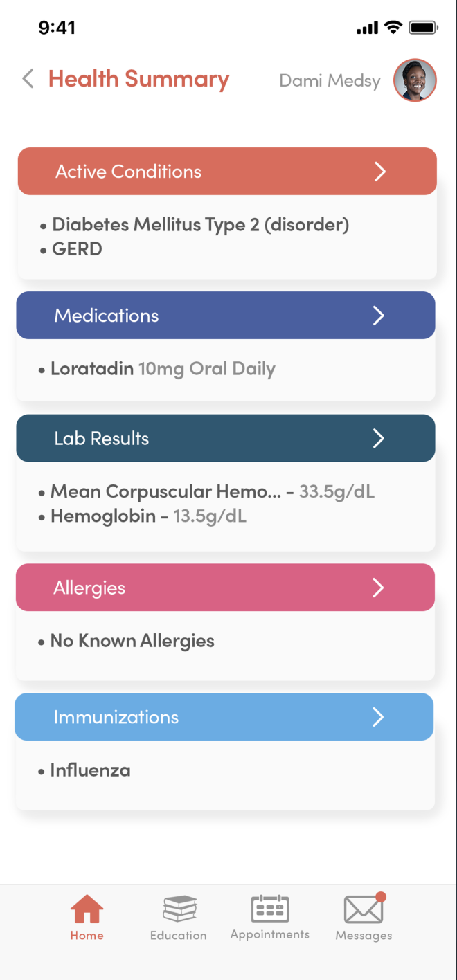Screen dimensions: 457x980
Task: Check the battery icon in status bar
Action: coord(422,28)
